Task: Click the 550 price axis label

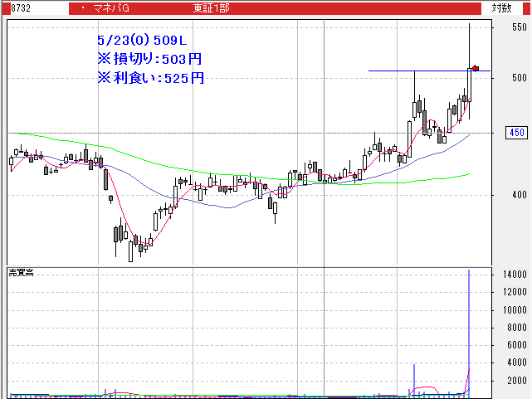Action: click(x=519, y=27)
